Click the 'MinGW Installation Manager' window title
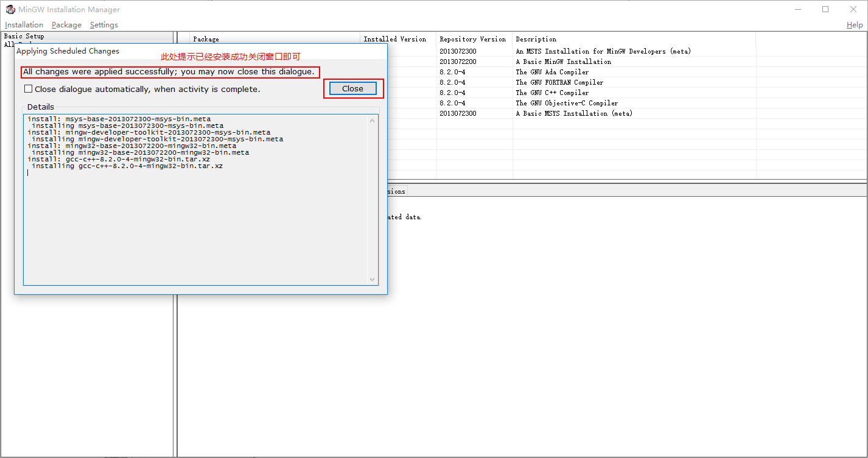 pos(69,10)
